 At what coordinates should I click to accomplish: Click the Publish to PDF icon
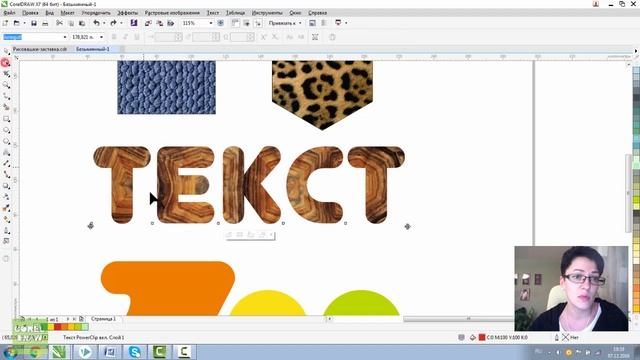click(171, 23)
